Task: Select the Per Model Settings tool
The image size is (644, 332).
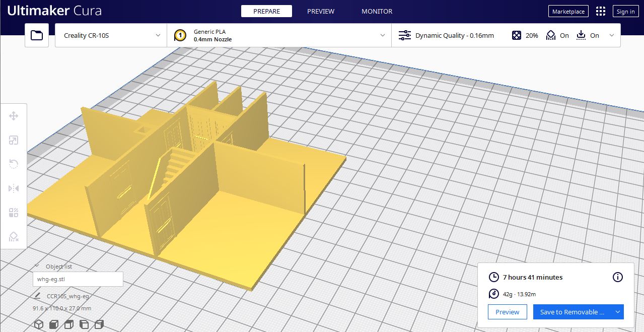Action: pos(14,213)
